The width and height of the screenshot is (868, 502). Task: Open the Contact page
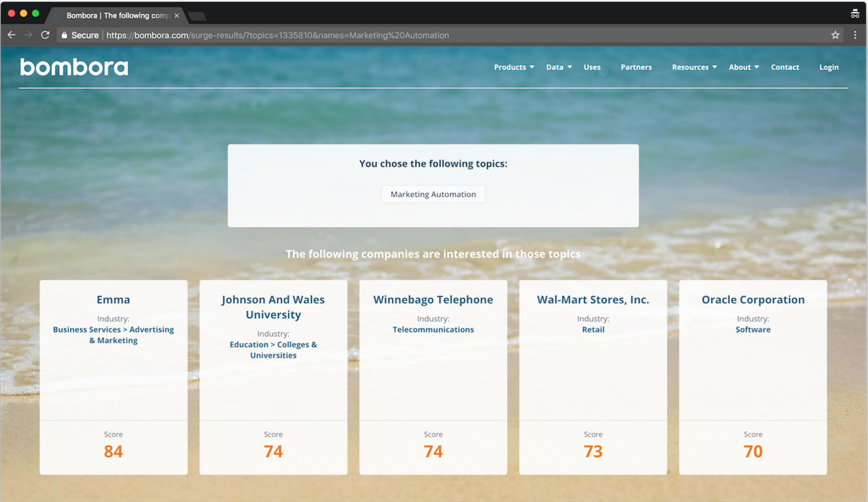click(785, 67)
